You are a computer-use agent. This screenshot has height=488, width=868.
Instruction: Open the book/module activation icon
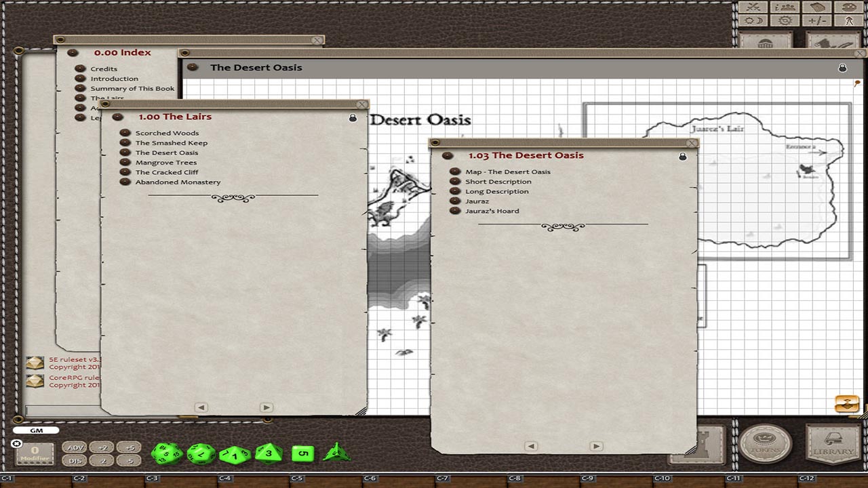[x=816, y=8]
